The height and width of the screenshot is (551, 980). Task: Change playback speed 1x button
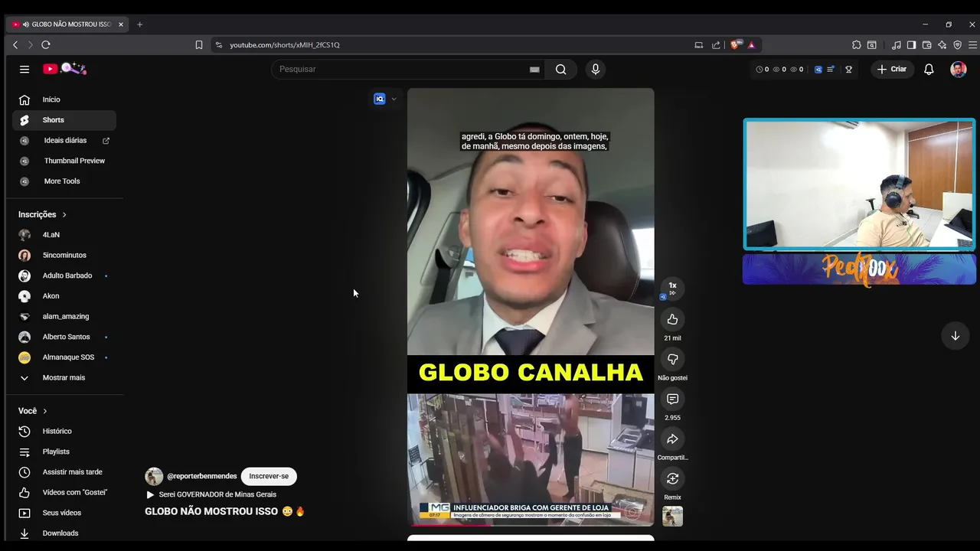pyautogui.click(x=672, y=289)
